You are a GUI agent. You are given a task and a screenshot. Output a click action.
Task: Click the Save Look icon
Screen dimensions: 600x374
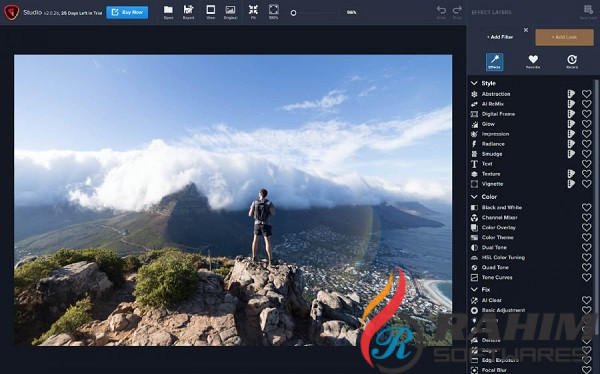click(x=588, y=12)
